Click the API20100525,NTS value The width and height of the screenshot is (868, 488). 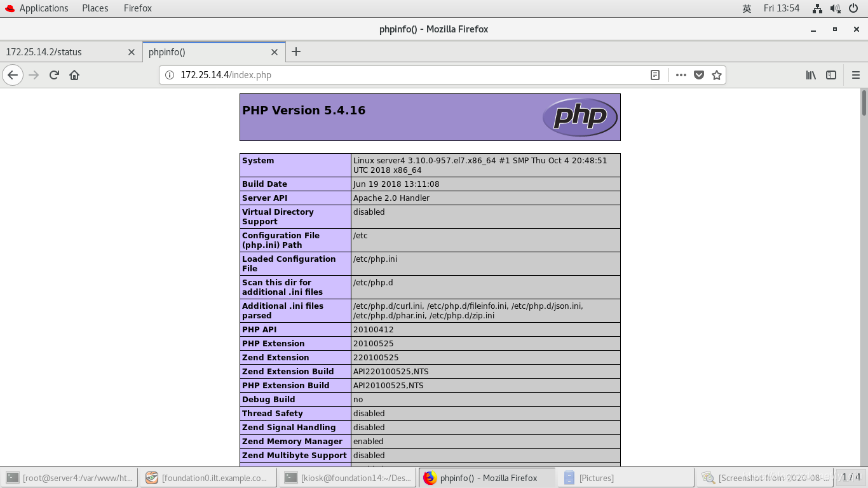tap(388, 386)
